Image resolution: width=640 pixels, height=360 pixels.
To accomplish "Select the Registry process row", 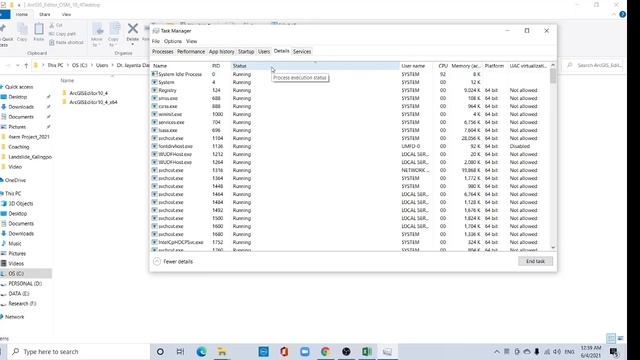I will click(350, 90).
